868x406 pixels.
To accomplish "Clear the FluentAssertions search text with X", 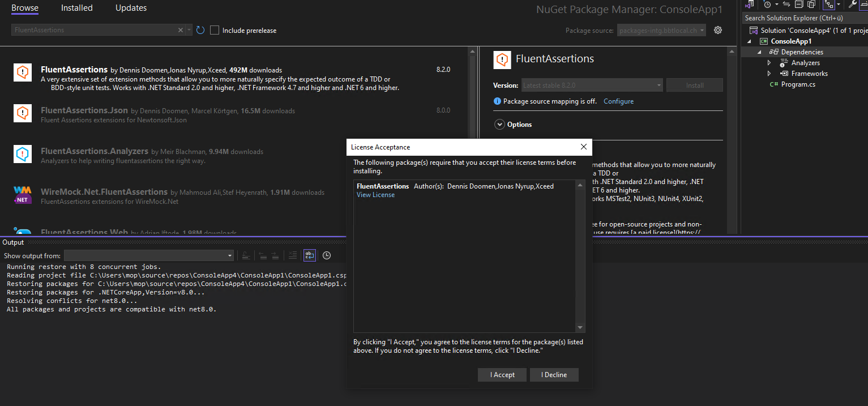I will click(181, 30).
